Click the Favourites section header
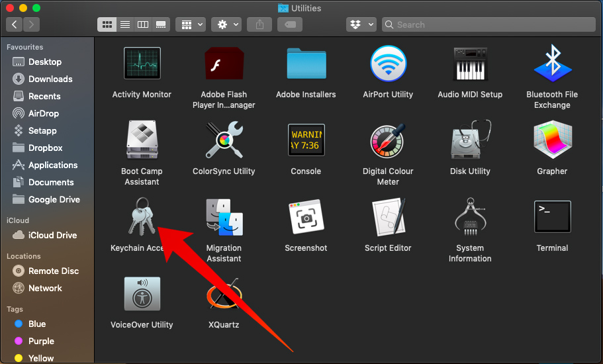Image resolution: width=603 pixels, height=364 pixels. pyautogui.click(x=24, y=47)
